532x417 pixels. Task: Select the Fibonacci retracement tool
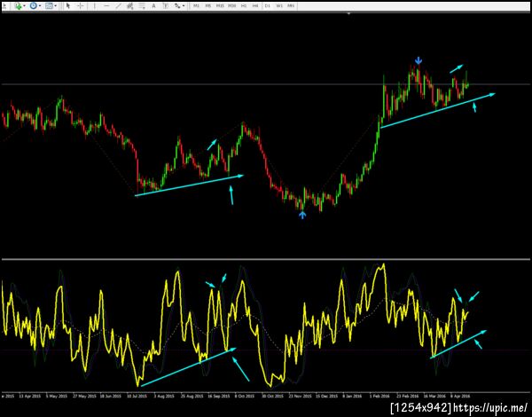[142, 6]
